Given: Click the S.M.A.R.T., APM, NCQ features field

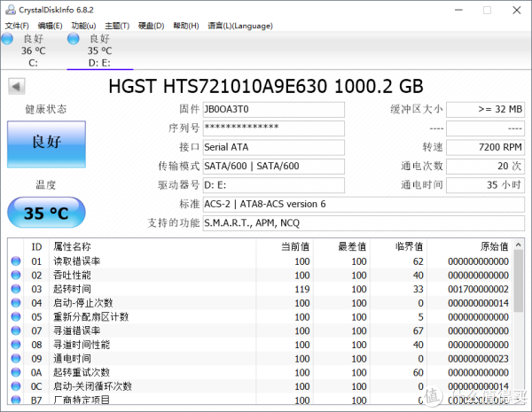Looking at the screenshot, I should tap(364, 223).
